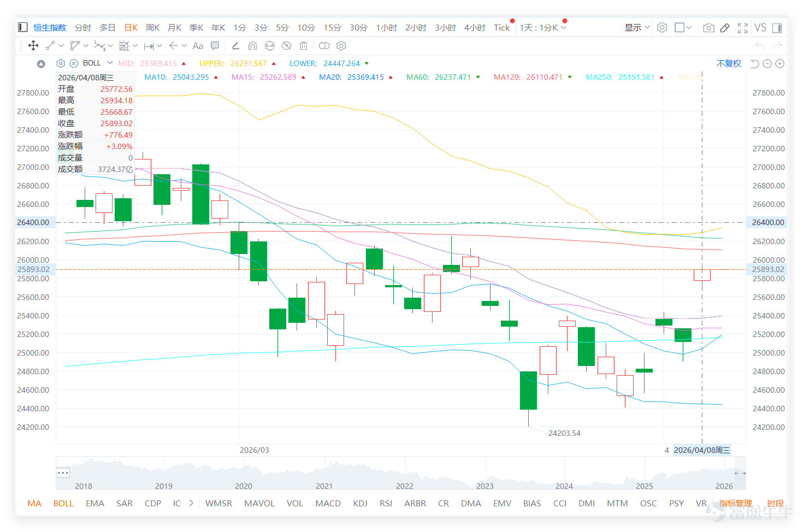Open 指标管理 indicator management
804x532 pixels.
(x=735, y=503)
